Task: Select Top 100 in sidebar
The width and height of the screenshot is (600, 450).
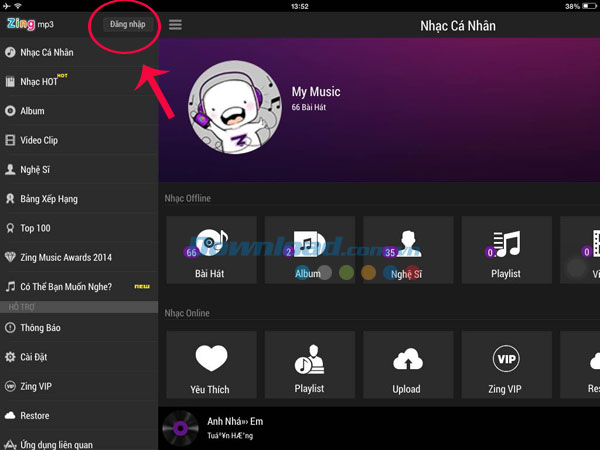Action: coord(79,228)
